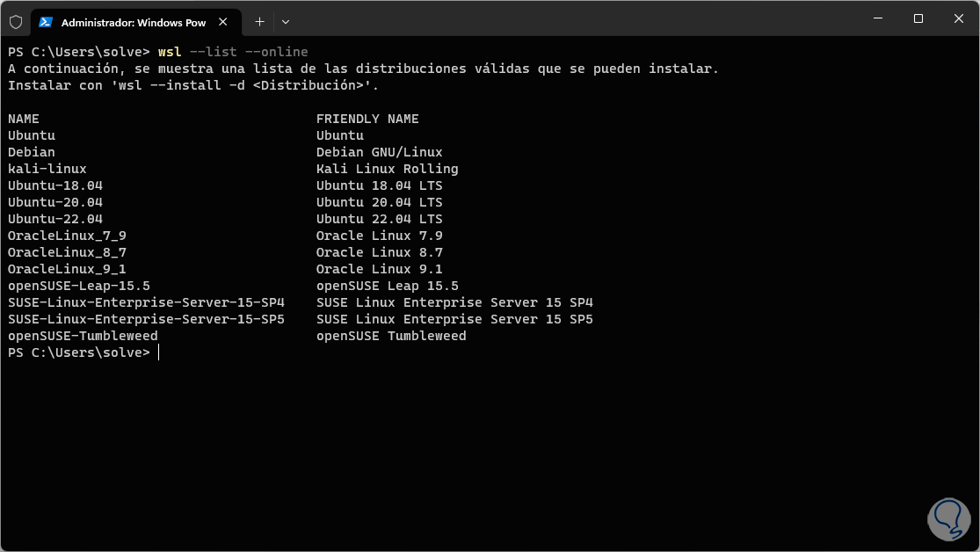
Task: Click the 'Ubuntu-18.04' distribution name
Action: coord(55,185)
